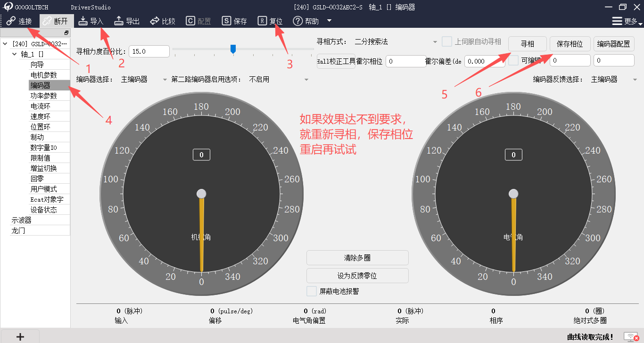Click the 电气角偏置 readout

click(309, 316)
